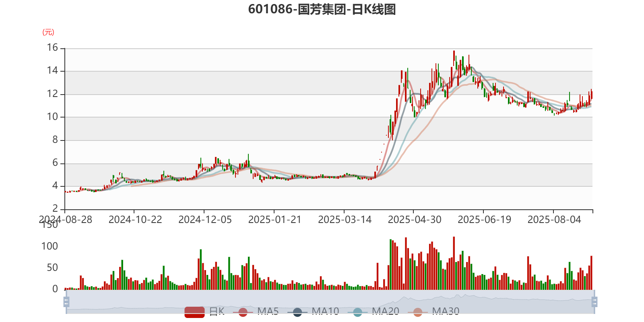Click the price axis label 12

tap(52, 94)
